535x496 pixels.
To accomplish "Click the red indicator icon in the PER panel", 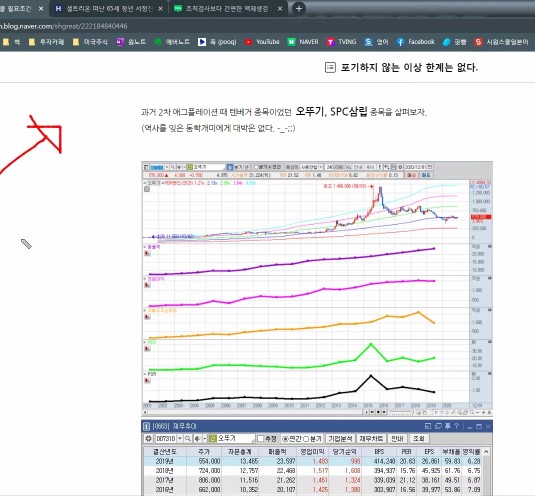I will coord(147,349).
